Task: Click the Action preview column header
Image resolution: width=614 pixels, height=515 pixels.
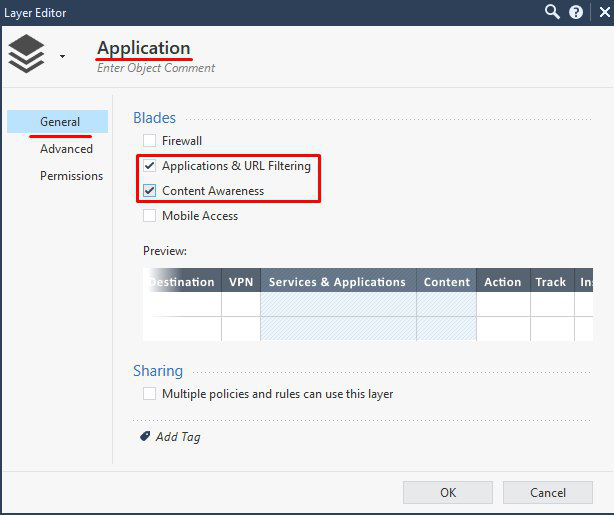Action: [x=503, y=280]
